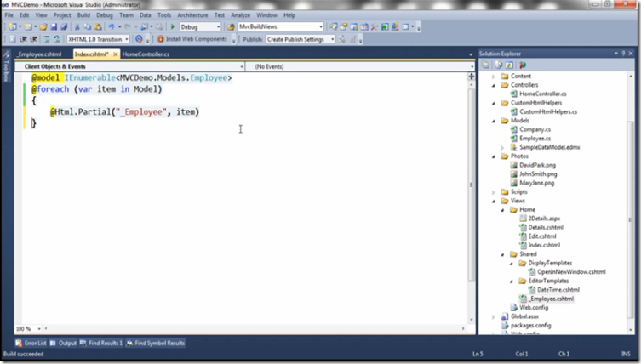Screen dimensions: 641x364
Task: Open the File menu
Action: [9, 15]
